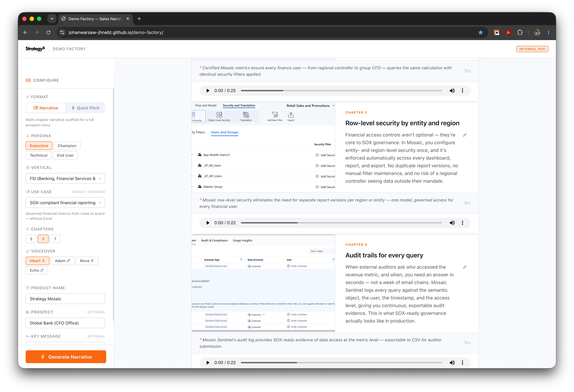Mute the Chapter 4 audio player
The image size is (574, 392).
pyautogui.click(x=452, y=363)
